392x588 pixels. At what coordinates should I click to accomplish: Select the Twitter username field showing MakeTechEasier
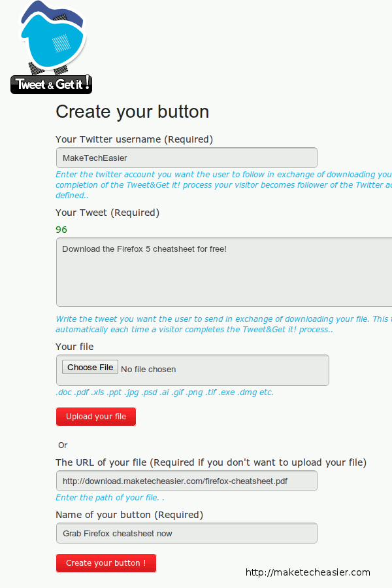(x=186, y=158)
